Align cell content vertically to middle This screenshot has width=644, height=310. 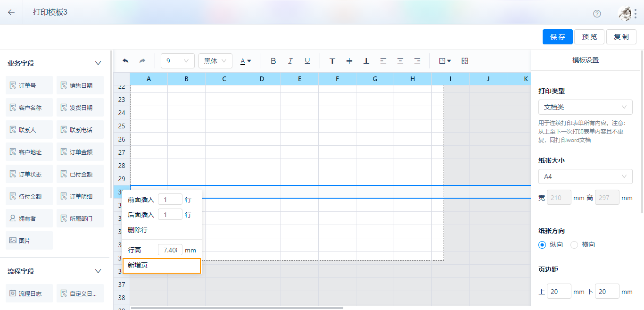(x=349, y=61)
